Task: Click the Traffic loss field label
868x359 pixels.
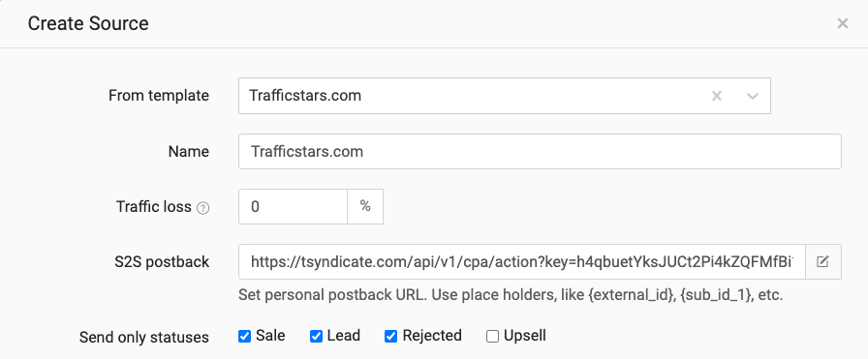Action: click(154, 207)
